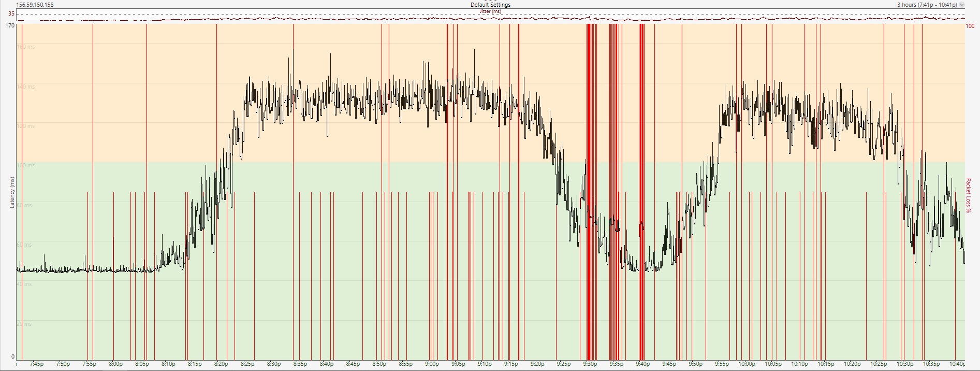Click the 170 maximum latency scale value
Viewport: 980px width, 371px height.
click(x=10, y=25)
